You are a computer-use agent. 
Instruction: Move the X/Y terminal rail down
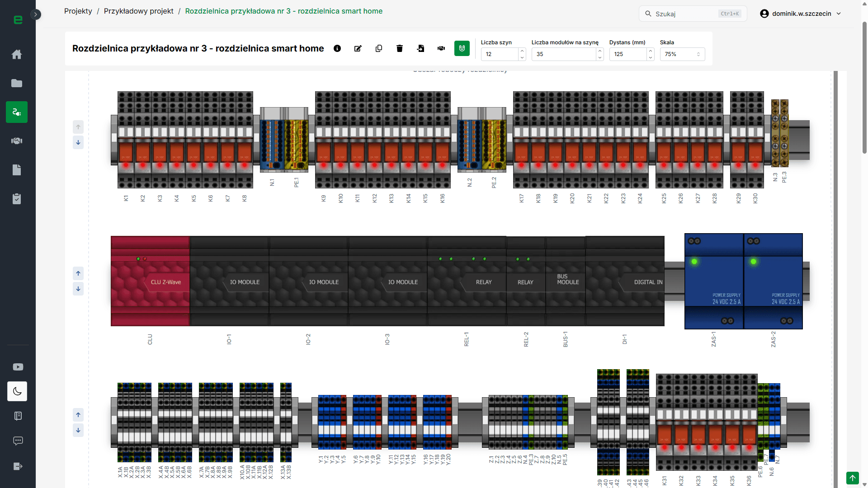coord(78,430)
